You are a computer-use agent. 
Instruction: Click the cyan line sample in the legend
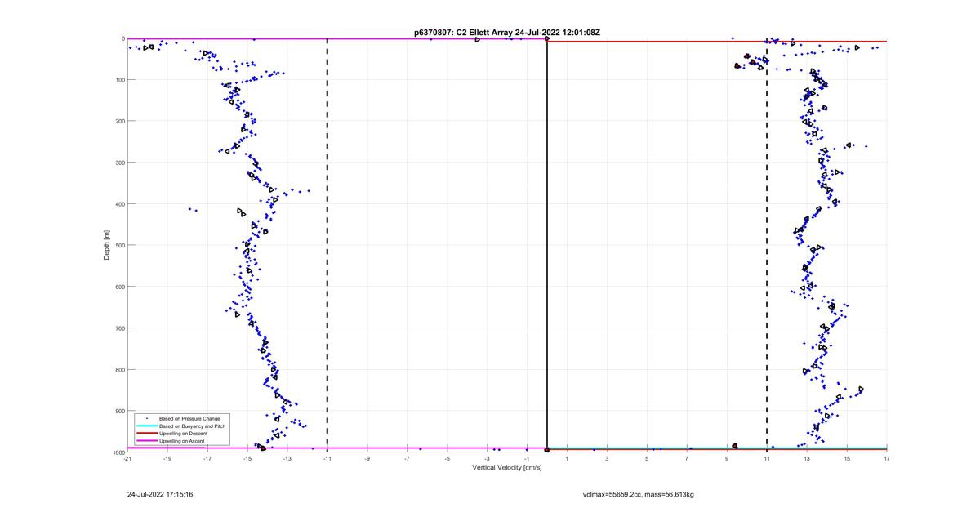[146, 426]
